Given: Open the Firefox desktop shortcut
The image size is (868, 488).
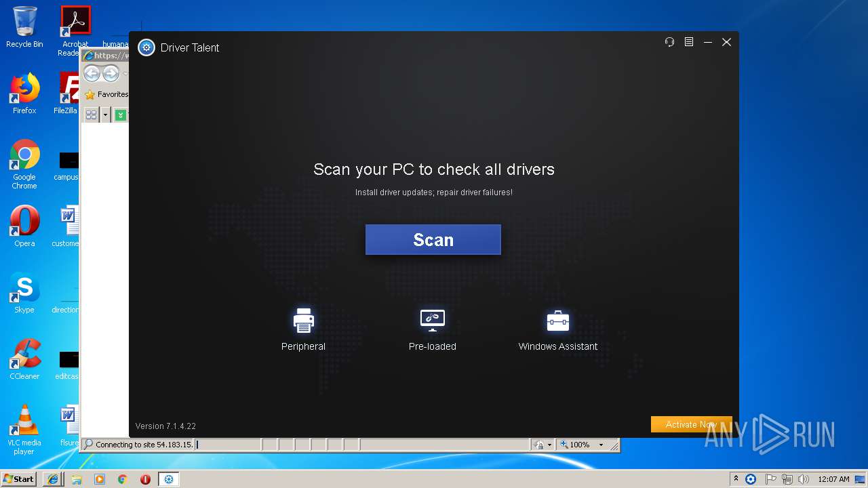Looking at the screenshot, I should point(24,94).
